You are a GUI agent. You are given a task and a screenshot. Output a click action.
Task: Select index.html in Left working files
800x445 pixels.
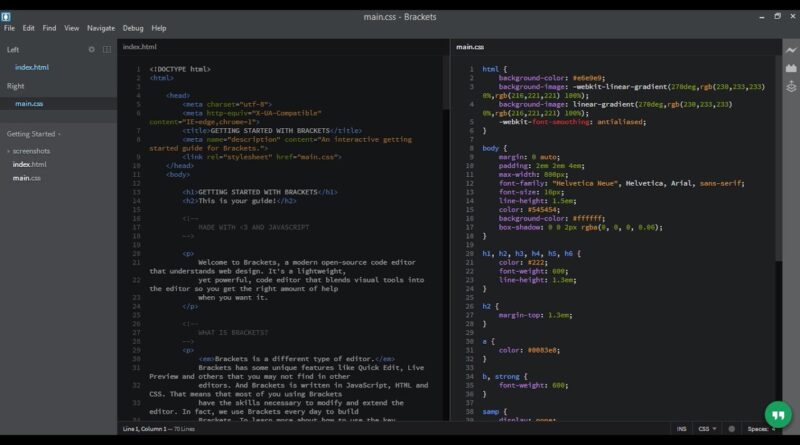(x=32, y=67)
